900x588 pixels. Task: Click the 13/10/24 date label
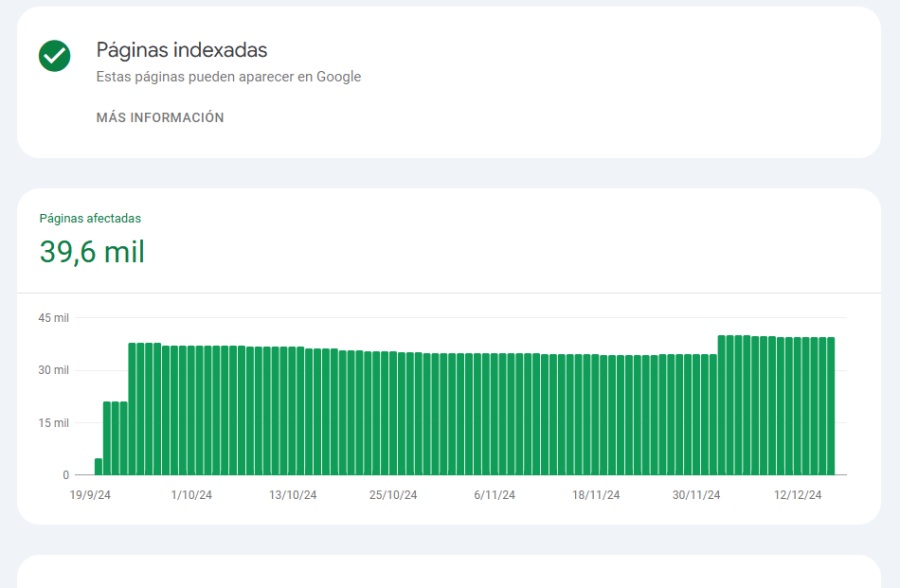[x=292, y=495]
